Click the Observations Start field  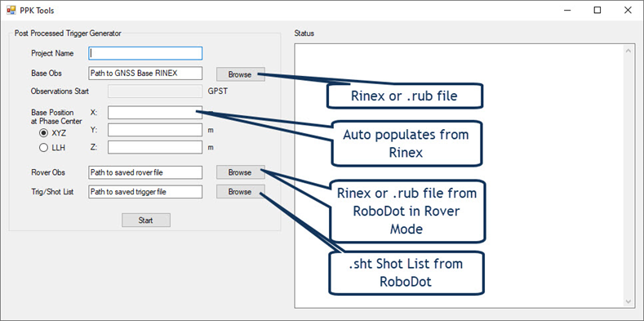tap(155, 91)
